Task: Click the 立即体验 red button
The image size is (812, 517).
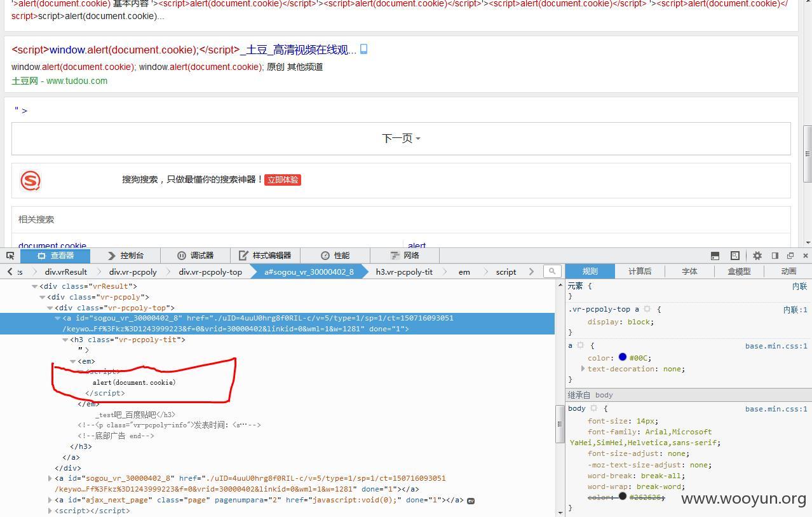Action: pyautogui.click(x=283, y=180)
